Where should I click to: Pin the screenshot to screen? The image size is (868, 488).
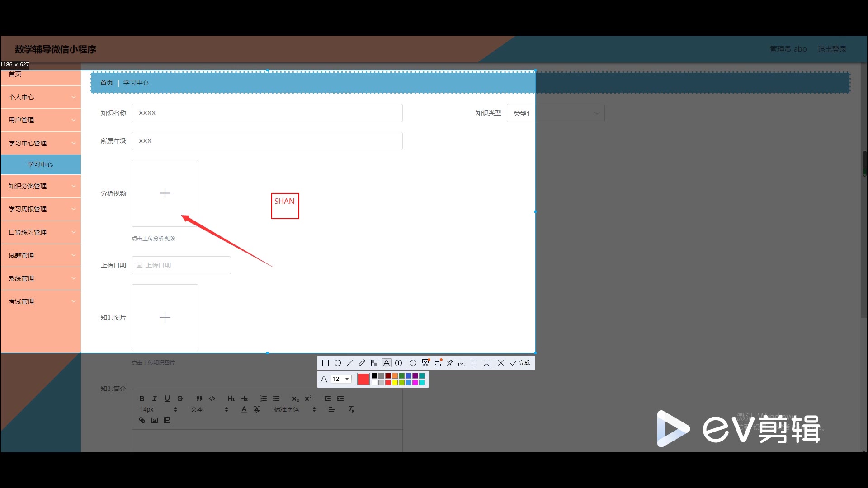point(450,363)
